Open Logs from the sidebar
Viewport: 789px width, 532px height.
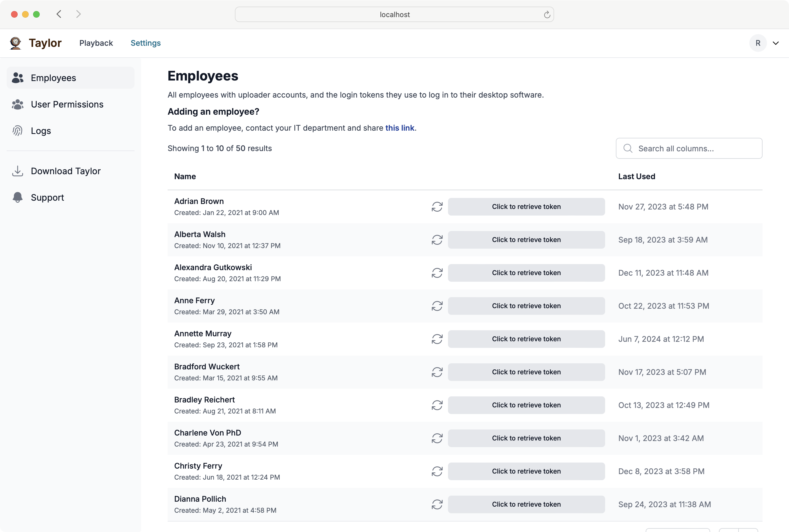(x=41, y=131)
